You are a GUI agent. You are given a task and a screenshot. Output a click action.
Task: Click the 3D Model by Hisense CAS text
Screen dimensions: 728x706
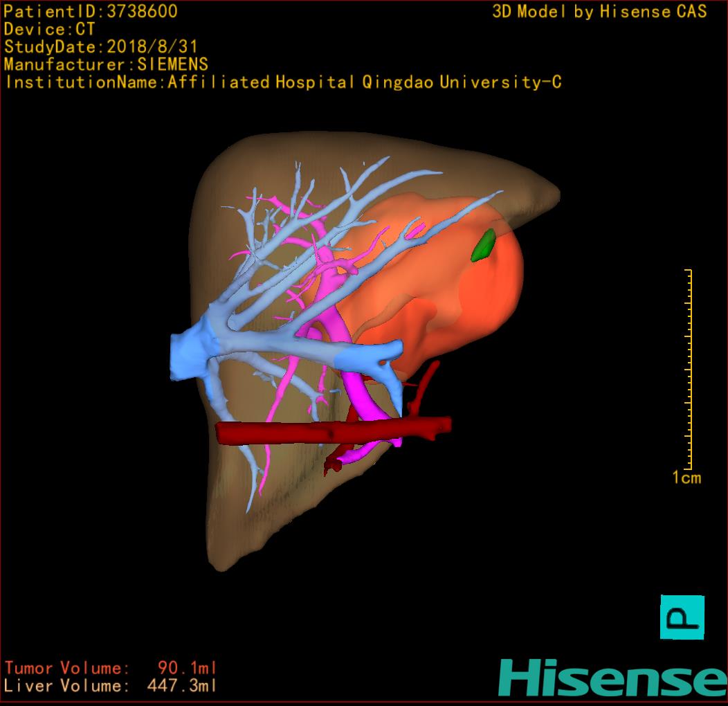pos(599,12)
